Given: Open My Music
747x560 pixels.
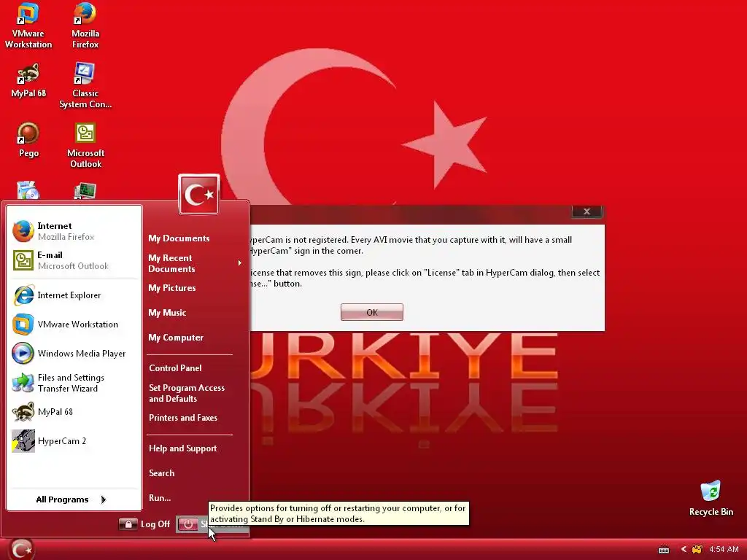Looking at the screenshot, I should [167, 312].
